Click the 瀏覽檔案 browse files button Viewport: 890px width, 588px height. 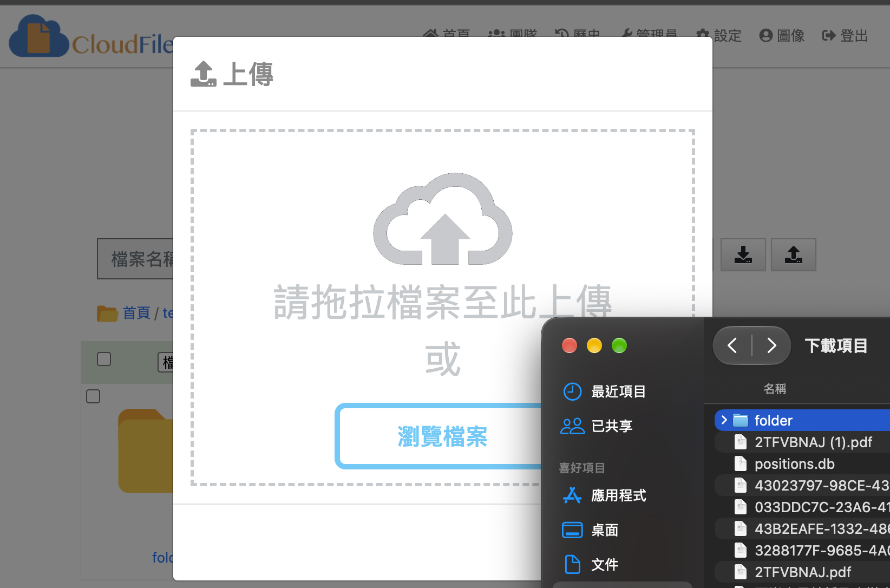438,436
